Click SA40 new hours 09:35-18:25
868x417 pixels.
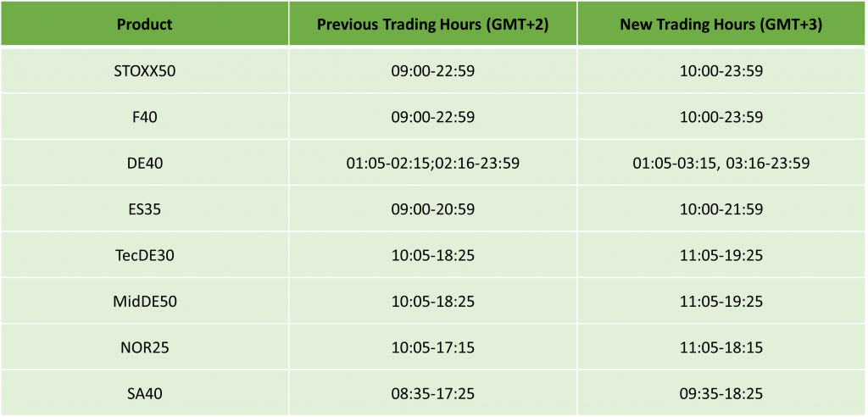click(x=721, y=392)
